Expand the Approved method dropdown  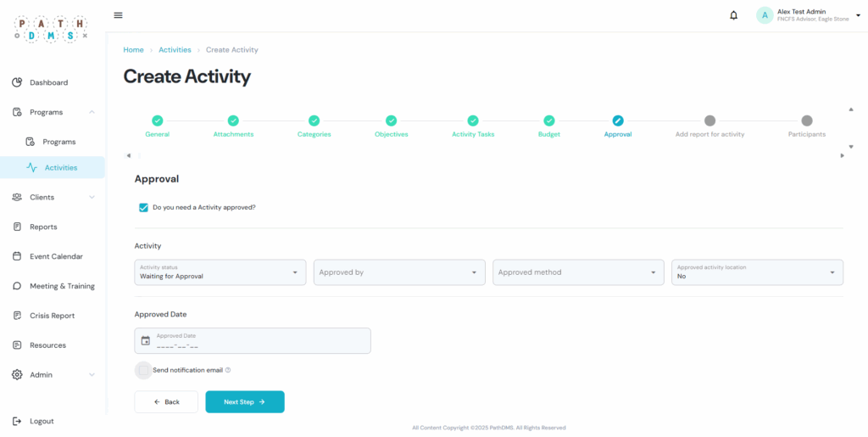click(x=578, y=272)
